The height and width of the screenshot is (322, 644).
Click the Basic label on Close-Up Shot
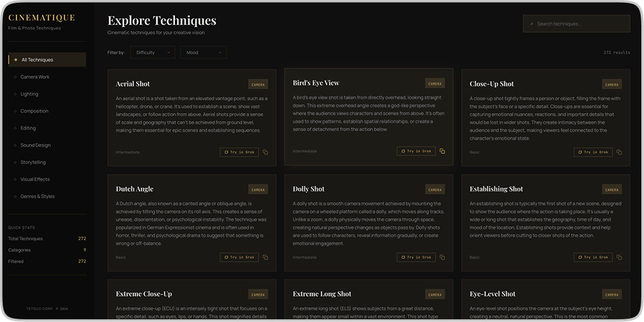coord(474,152)
